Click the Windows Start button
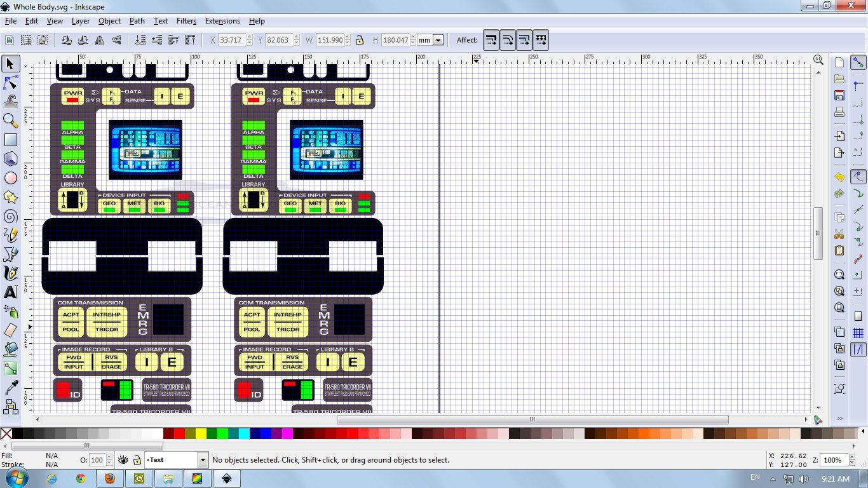Viewport: 868px width, 488px height. pos(17,478)
